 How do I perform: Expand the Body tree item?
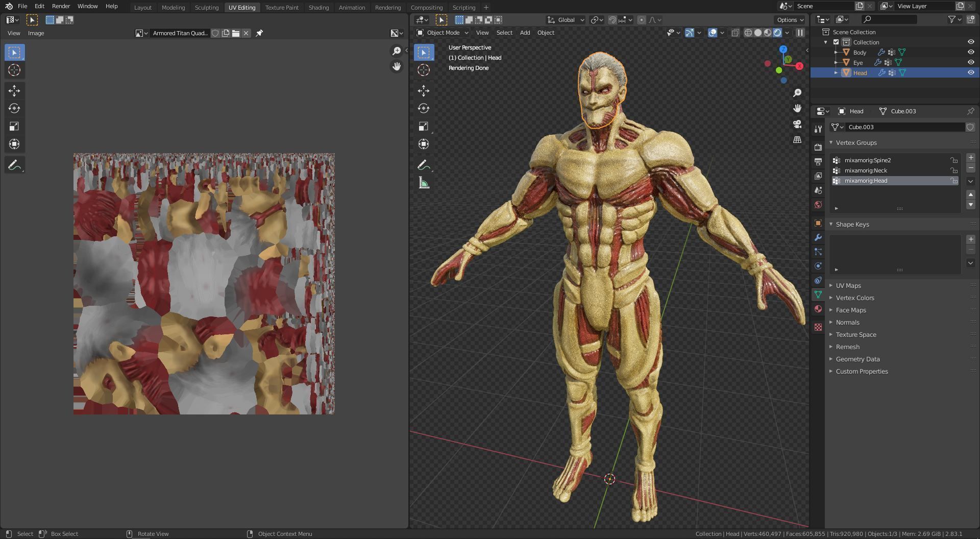tap(836, 52)
